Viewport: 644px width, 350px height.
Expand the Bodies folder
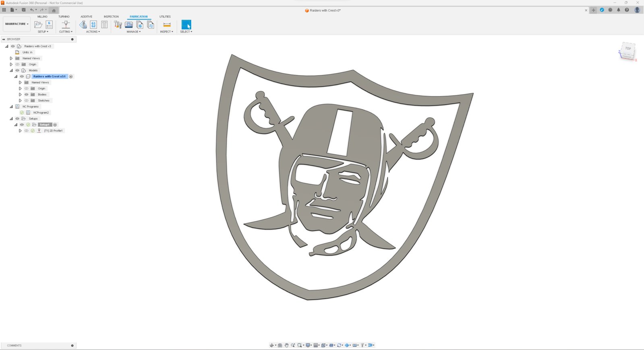(20, 95)
